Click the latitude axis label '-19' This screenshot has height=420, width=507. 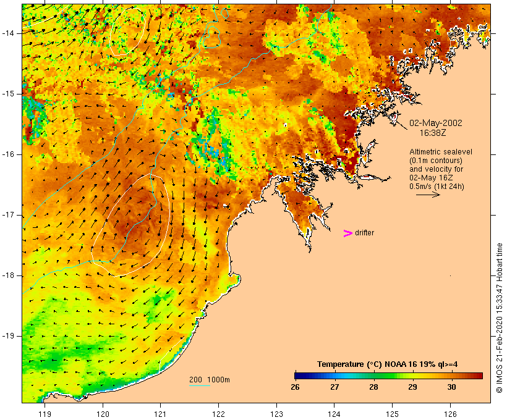[8, 336]
